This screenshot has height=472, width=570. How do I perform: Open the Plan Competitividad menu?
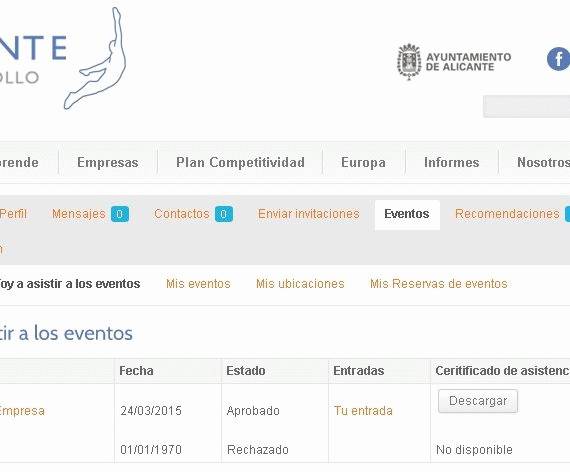240,162
